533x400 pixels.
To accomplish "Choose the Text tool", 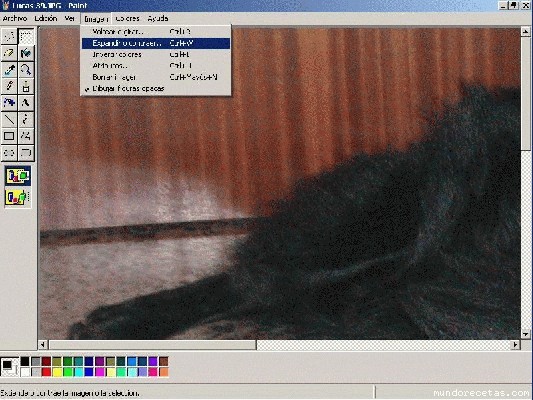I will pos(26,103).
